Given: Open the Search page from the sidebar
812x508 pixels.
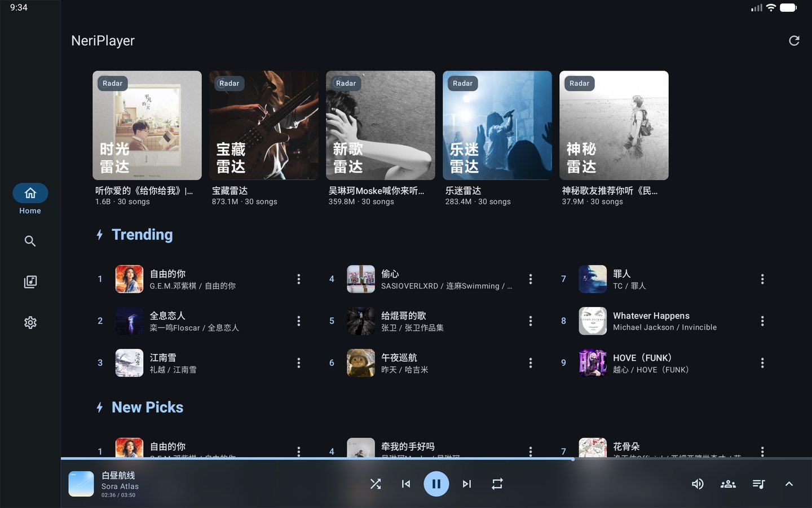Looking at the screenshot, I should [30, 241].
